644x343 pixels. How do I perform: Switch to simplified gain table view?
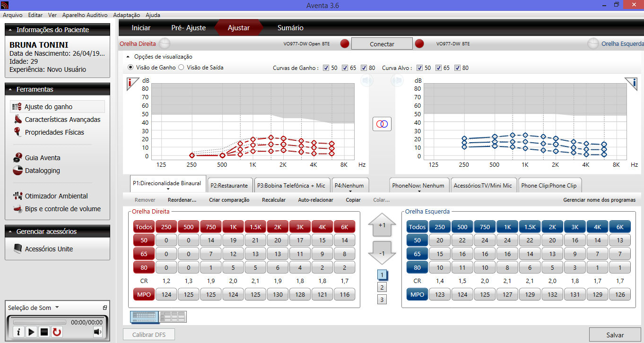[x=173, y=317]
